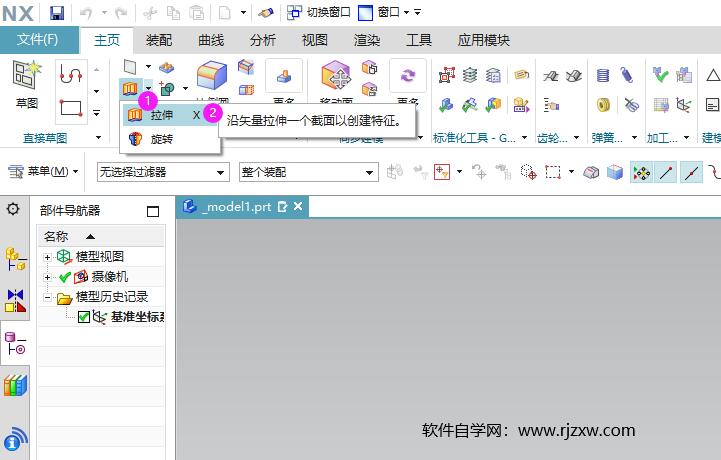The height and width of the screenshot is (460, 721).
Task: Switch to the 装配 ribbon tab
Action: click(x=159, y=40)
